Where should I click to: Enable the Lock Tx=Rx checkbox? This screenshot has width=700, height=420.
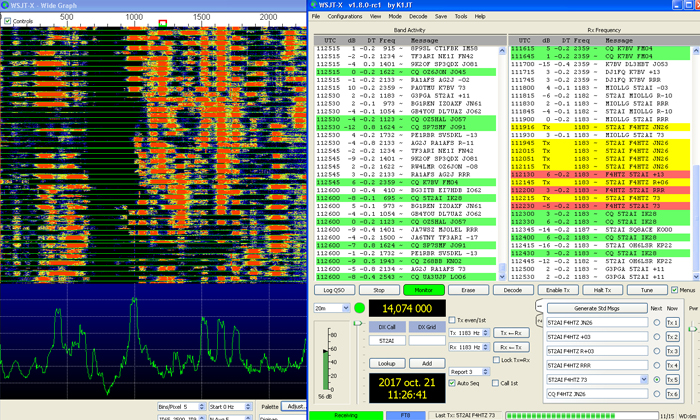496,360
